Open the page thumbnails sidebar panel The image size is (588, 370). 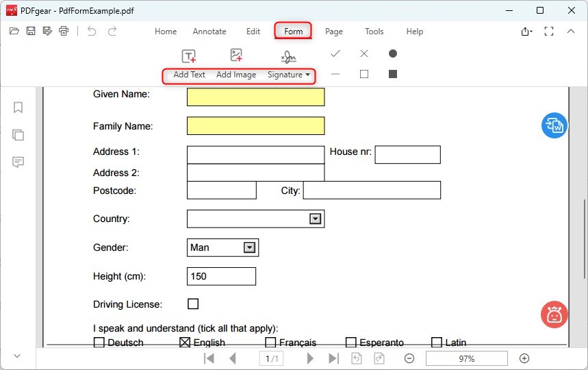pos(18,135)
